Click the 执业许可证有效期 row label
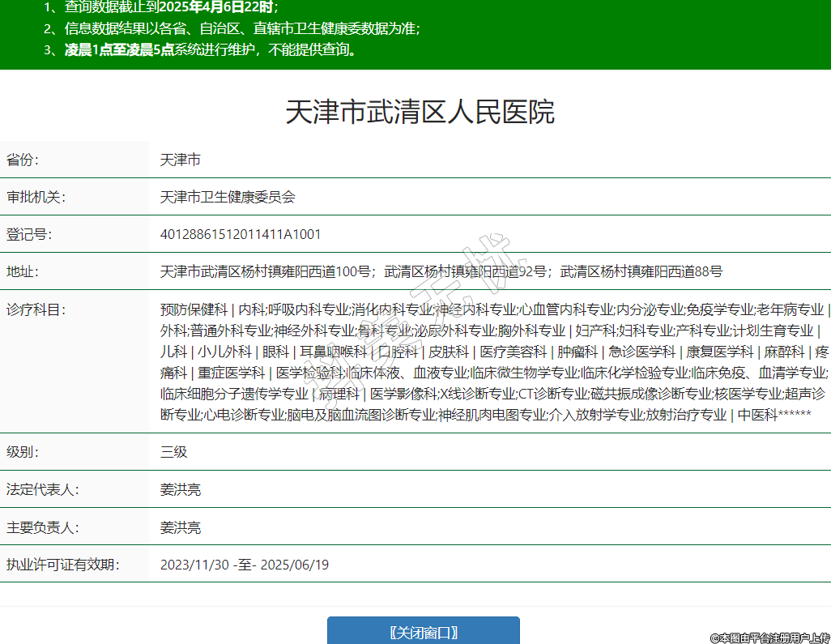Image resolution: width=831 pixels, height=644 pixels. pos(62,565)
